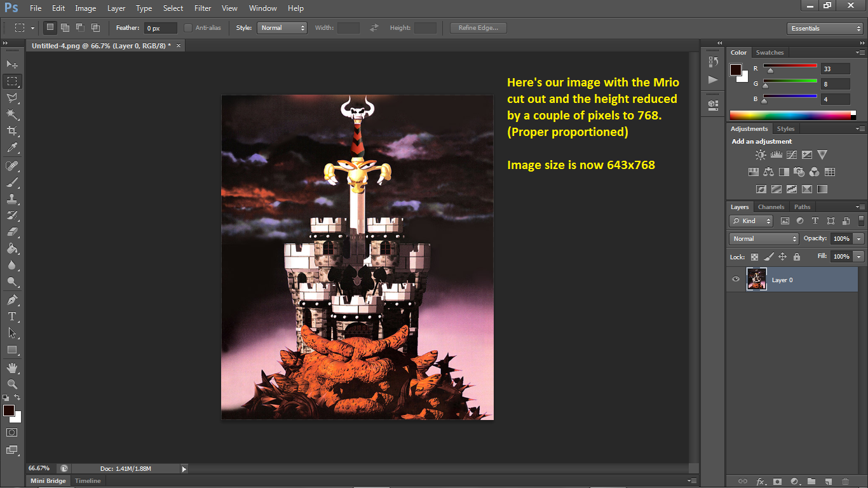This screenshot has width=868, height=488.
Task: Click the Refine Edge button
Action: coord(478,28)
